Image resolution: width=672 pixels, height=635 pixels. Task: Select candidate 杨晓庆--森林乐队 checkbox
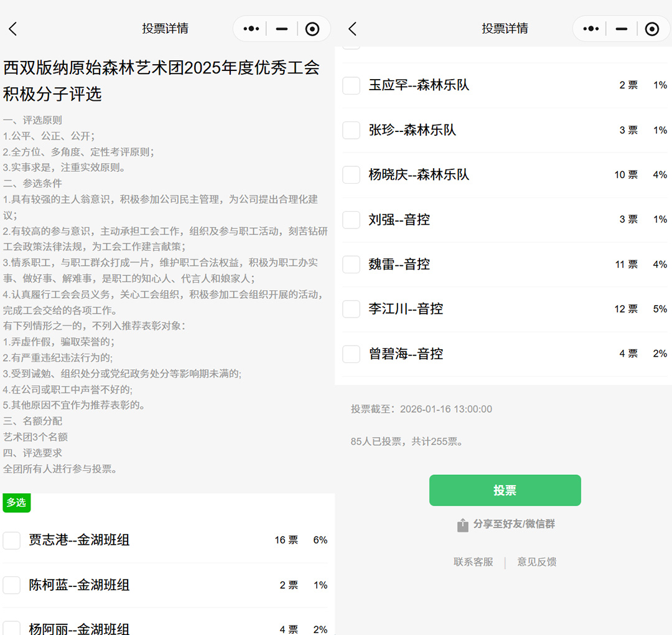352,175
